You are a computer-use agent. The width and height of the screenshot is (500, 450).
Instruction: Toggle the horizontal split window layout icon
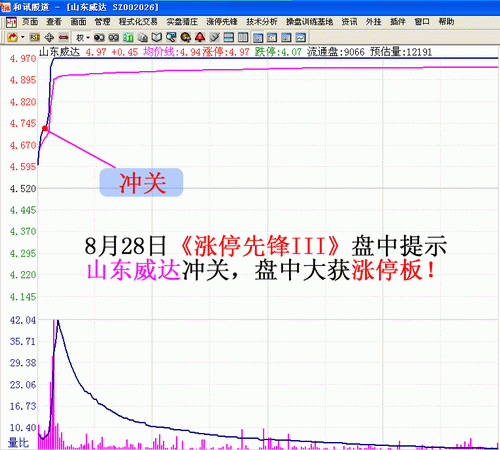229,37
